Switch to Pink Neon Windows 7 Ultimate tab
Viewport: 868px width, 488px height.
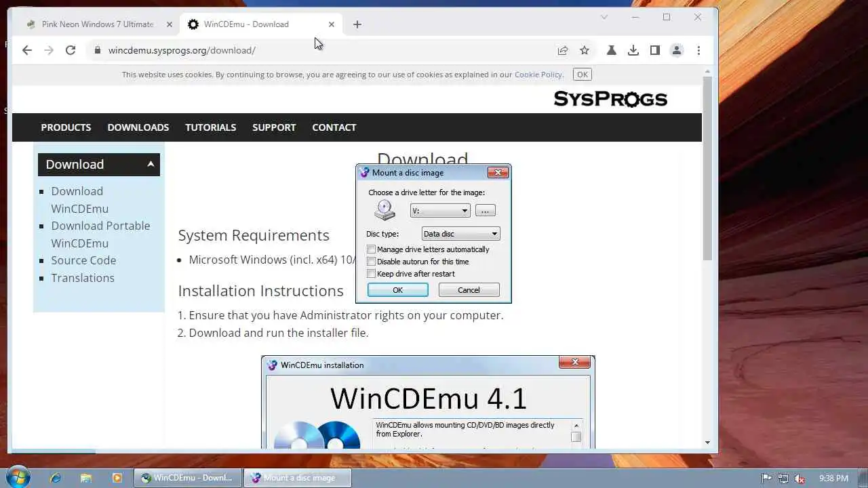(98, 24)
